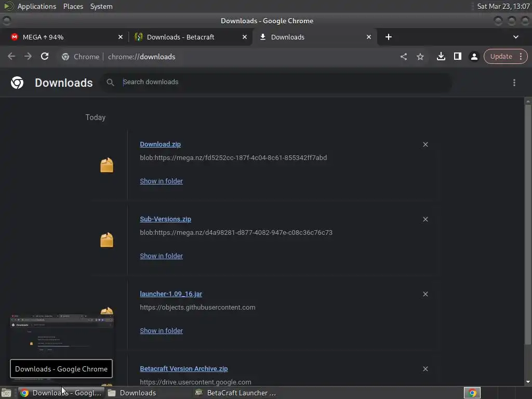
Task: Open launcher-1.09_16.jar link
Action: (x=170, y=294)
